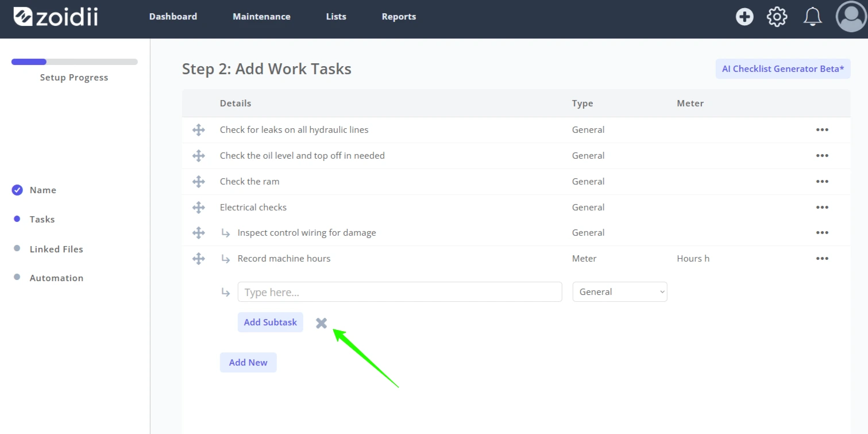Image resolution: width=868 pixels, height=434 pixels.
Task: Open the Lists menu
Action: point(336,17)
